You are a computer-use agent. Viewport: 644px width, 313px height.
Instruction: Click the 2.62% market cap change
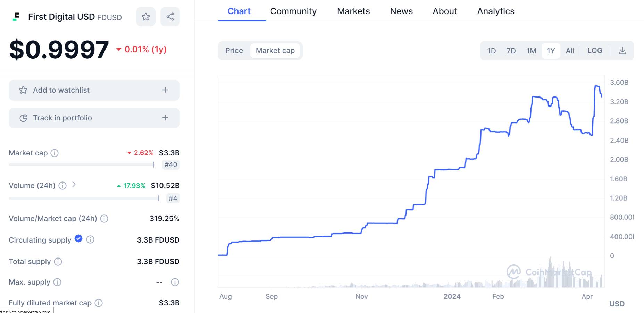141,153
